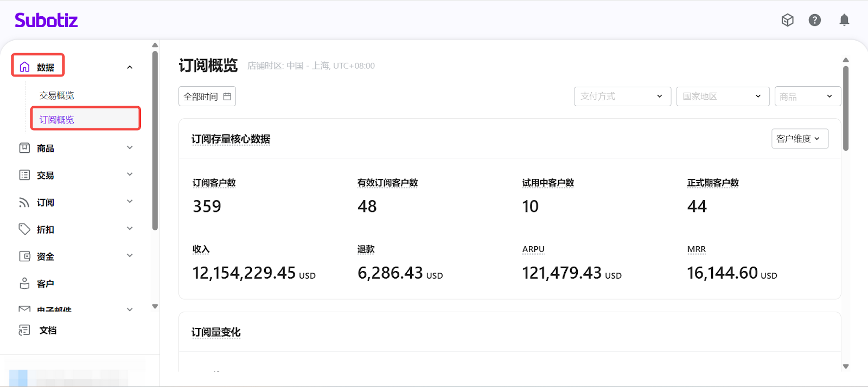Open help via the question mark icon
The height and width of the screenshot is (387, 868).
(814, 20)
